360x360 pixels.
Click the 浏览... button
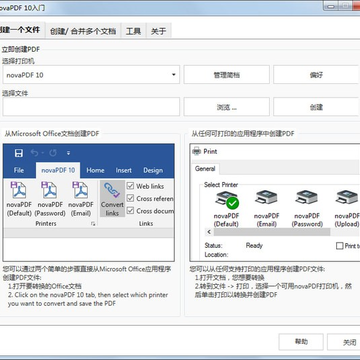click(x=227, y=107)
